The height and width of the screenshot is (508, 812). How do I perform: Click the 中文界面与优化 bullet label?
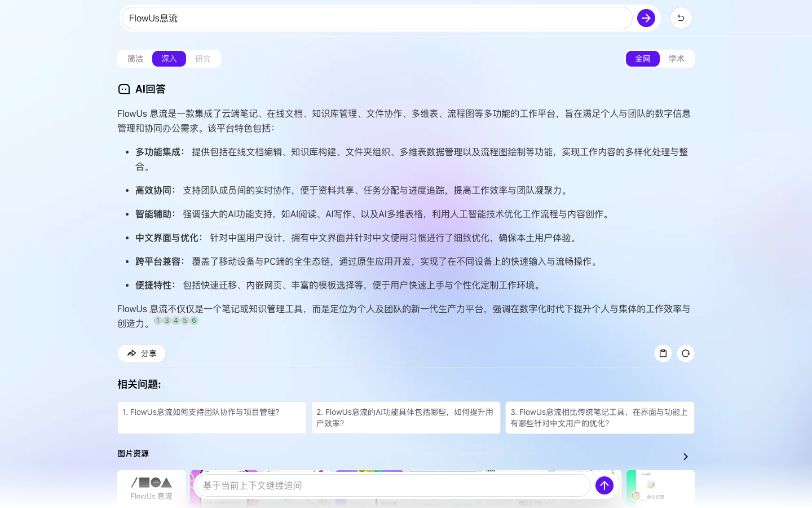(169, 238)
